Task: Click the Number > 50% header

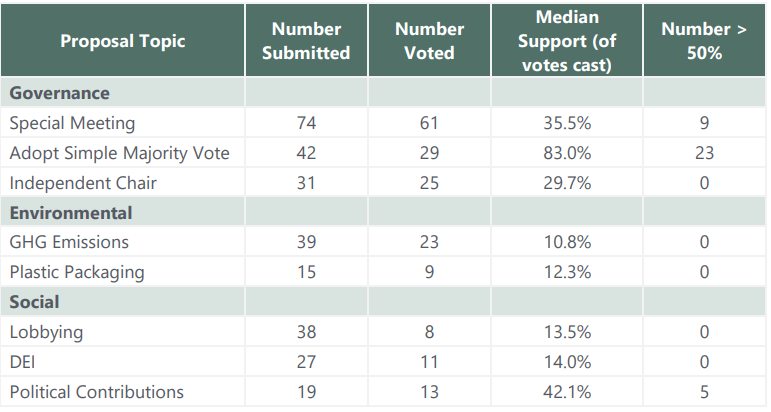Action: click(x=703, y=41)
